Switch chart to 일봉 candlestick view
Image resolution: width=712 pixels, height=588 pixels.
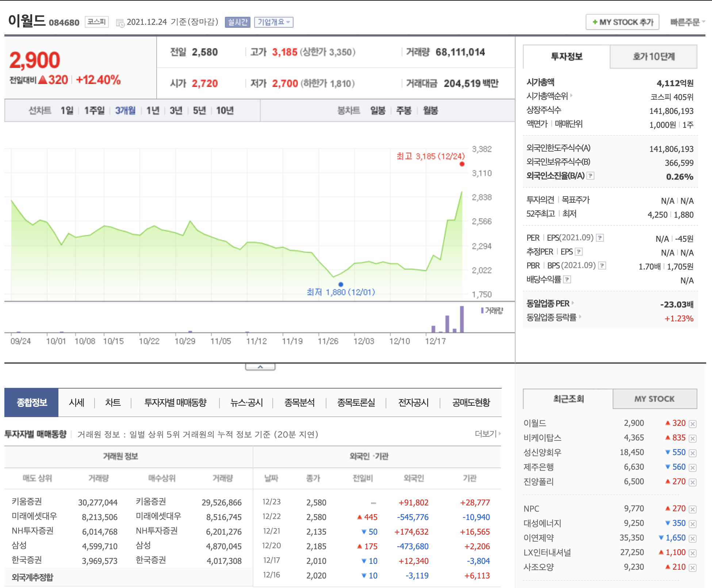pos(378,110)
